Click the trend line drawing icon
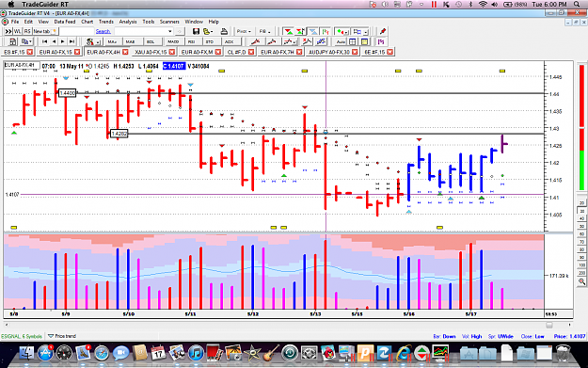Image resolution: width=588 pixels, height=368 pixels. point(255,41)
